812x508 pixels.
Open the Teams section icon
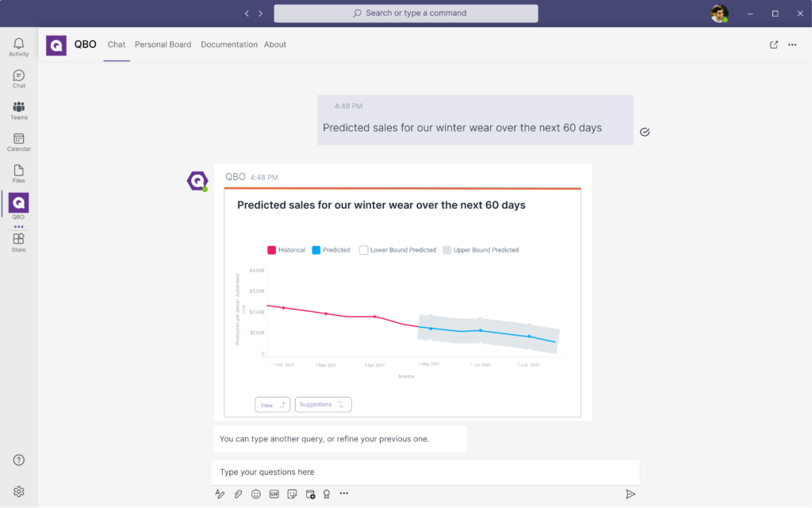18,110
